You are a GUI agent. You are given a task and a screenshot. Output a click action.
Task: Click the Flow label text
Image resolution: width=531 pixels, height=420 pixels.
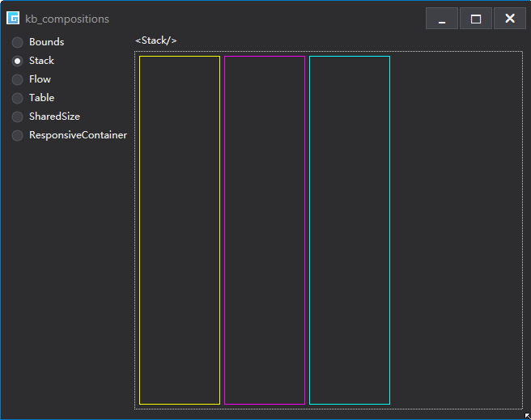tap(40, 79)
